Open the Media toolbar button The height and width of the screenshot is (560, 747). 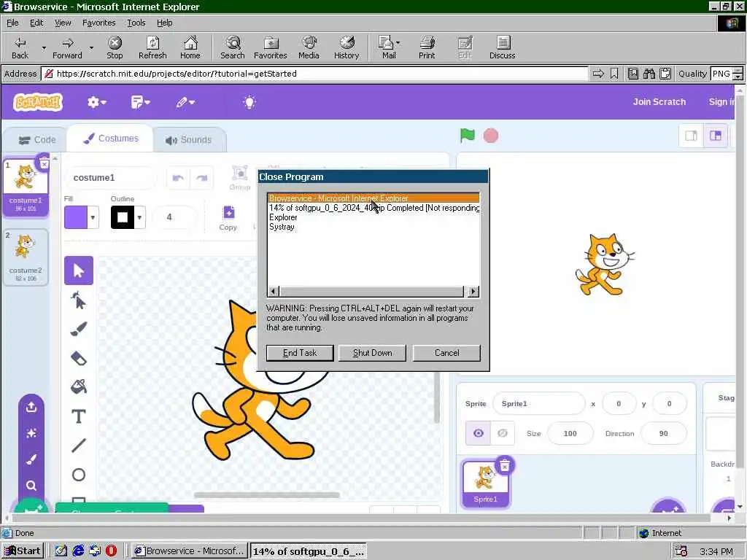309,47
